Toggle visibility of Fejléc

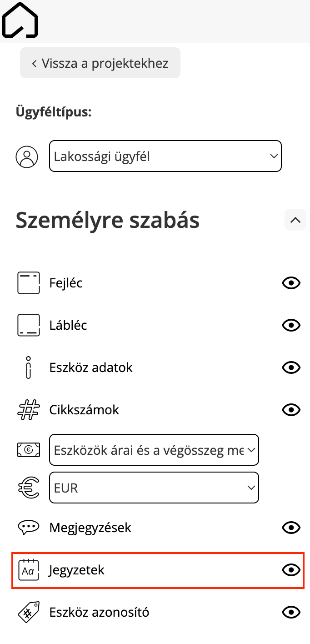[x=291, y=283]
